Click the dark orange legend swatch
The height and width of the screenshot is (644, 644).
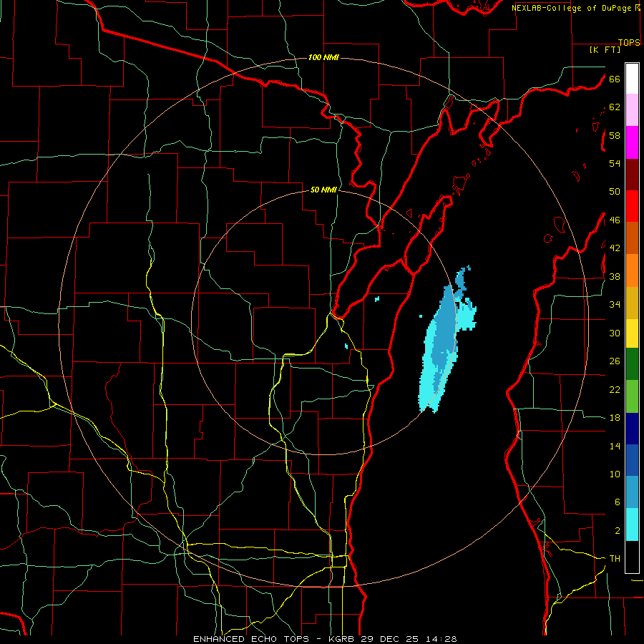pyautogui.click(x=632, y=238)
